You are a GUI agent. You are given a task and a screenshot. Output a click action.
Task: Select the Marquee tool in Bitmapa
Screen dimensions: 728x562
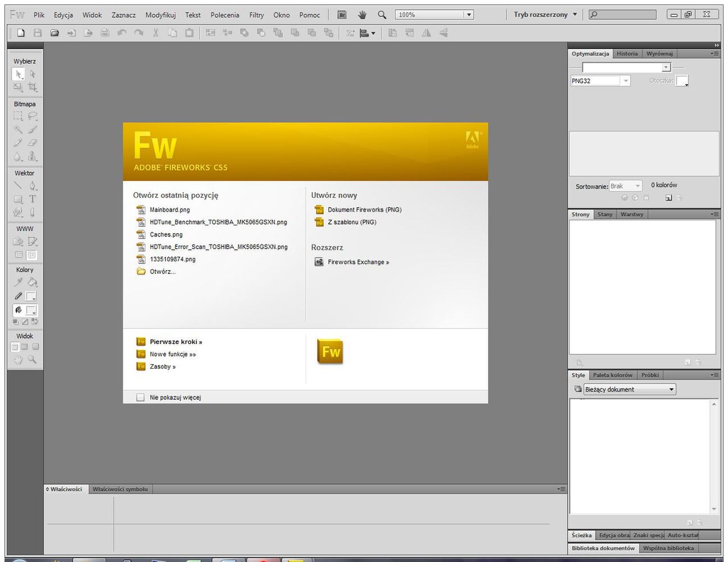(x=18, y=116)
